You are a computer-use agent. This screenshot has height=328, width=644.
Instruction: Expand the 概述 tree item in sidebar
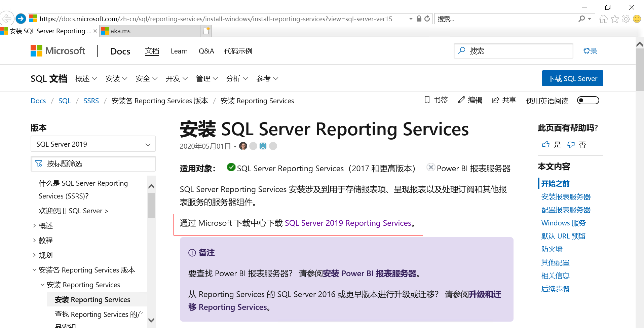point(34,225)
